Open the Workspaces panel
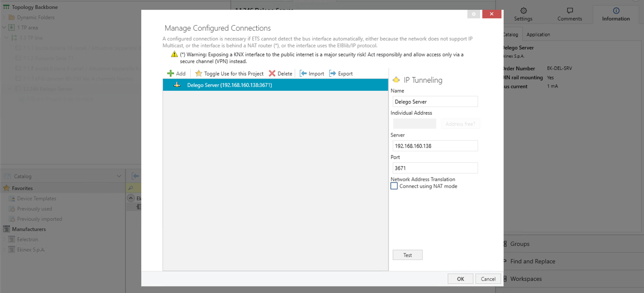 pos(526,279)
